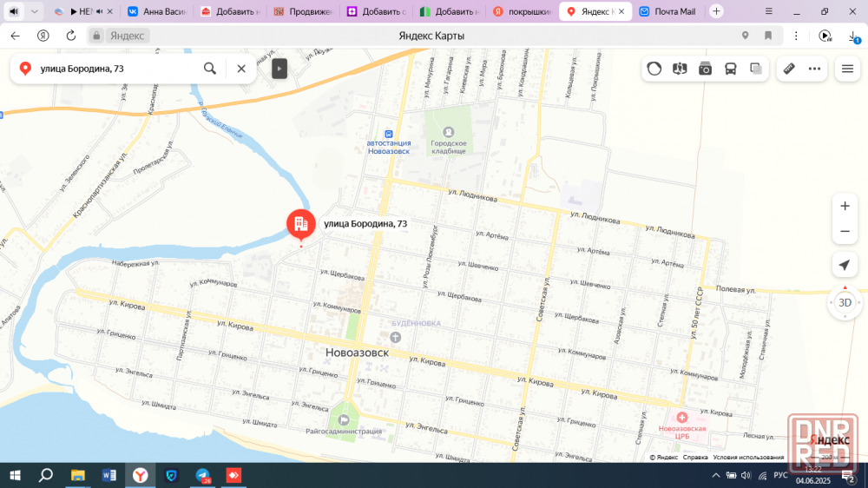This screenshot has height=488, width=868.
Task: Open browser main menu lines icon
Action: coord(768,11)
